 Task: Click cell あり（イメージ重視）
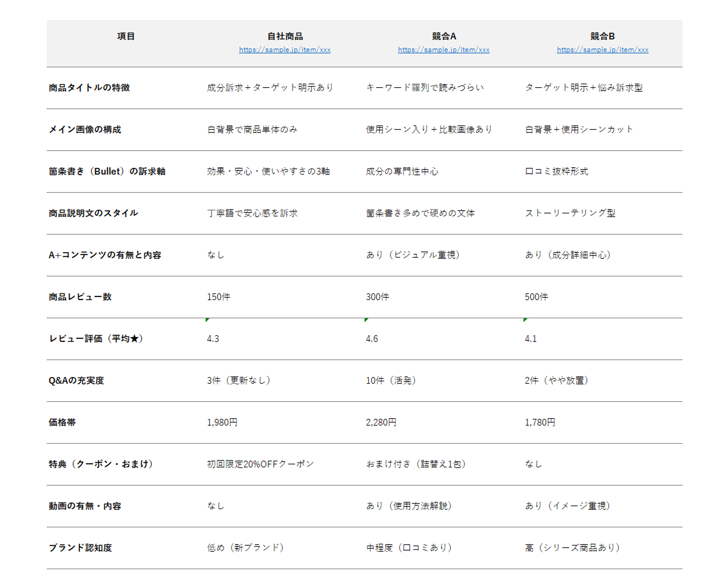[568, 506]
